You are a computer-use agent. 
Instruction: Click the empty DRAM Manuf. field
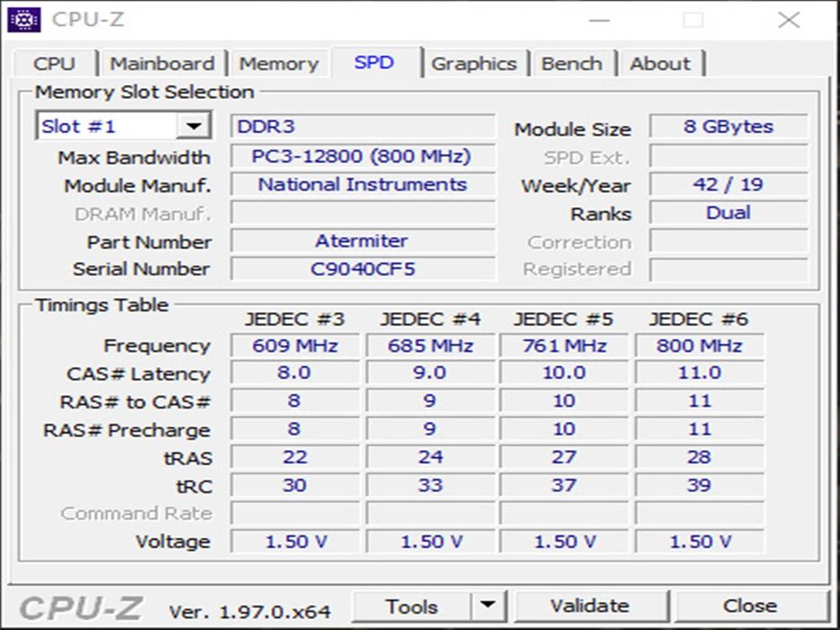pos(363,212)
